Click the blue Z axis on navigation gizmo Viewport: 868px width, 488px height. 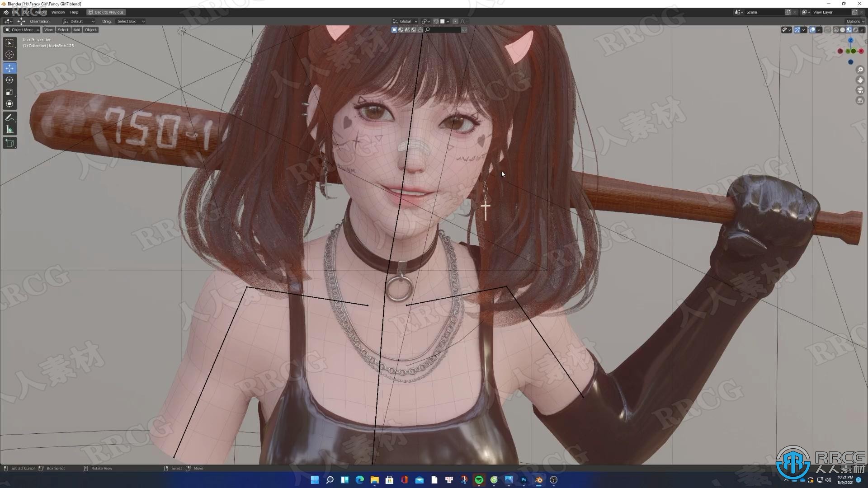coord(851,40)
